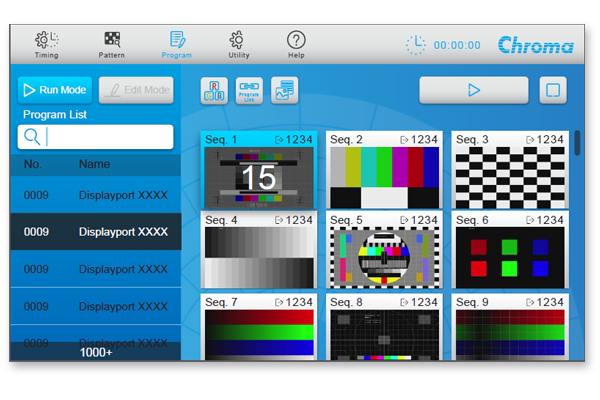Screen dimensions: 600x400
Task: Open the Program menu
Action: click(177, 45)
